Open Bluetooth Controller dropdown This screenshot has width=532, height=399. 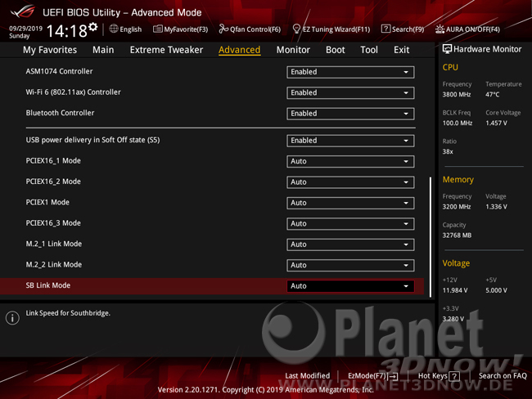tap(350, 114)
